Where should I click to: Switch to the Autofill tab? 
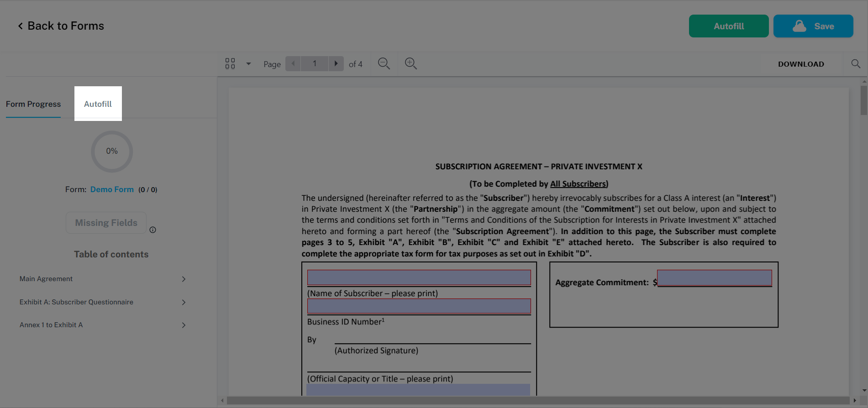tap(98, 104)
